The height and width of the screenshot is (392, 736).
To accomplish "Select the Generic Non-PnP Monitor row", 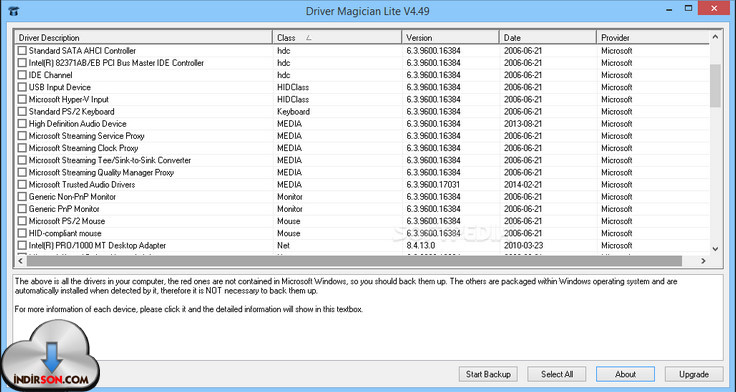I will coord(362,197).
